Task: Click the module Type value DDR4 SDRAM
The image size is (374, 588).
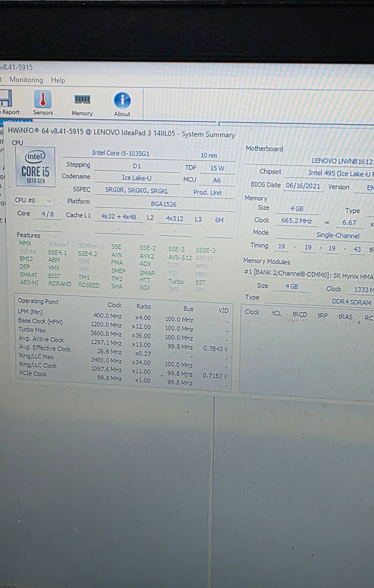Action: pyautogui.click(x=352, y=302)
